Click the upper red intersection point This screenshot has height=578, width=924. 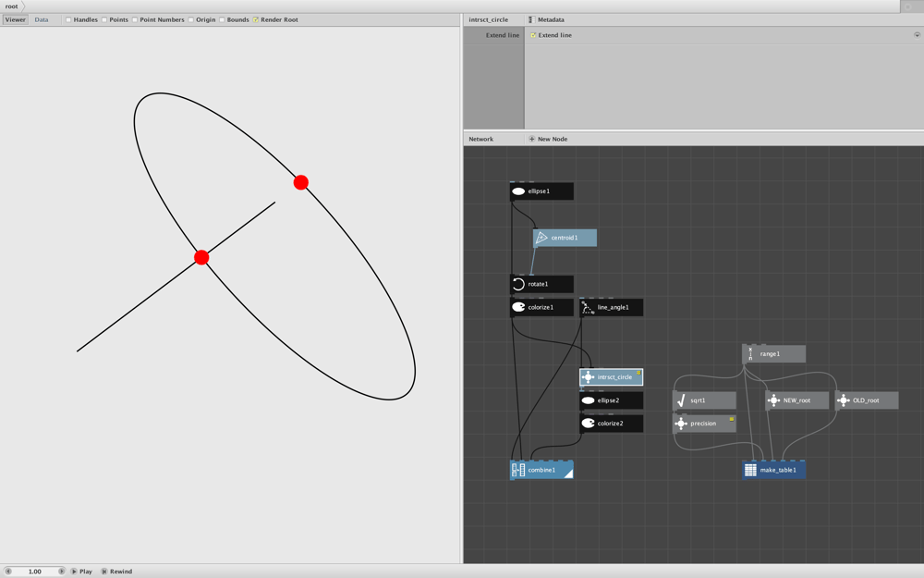point(301,182)
